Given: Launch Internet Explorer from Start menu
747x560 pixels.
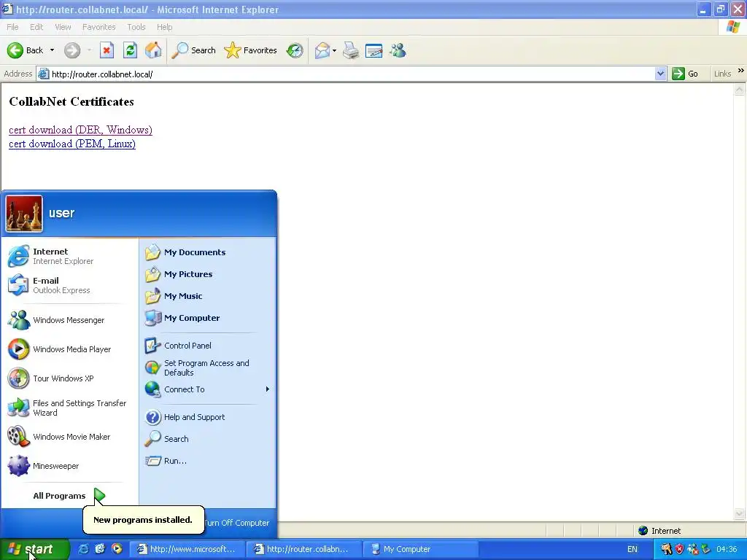Looking at the screenshot, I should 69,256.
